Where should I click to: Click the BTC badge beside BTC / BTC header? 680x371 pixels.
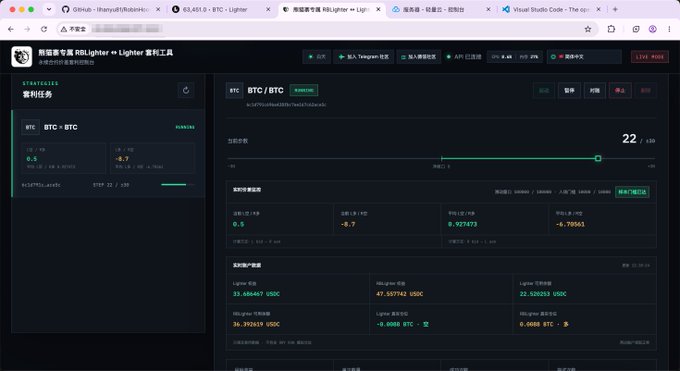click(x=235, y=91)
